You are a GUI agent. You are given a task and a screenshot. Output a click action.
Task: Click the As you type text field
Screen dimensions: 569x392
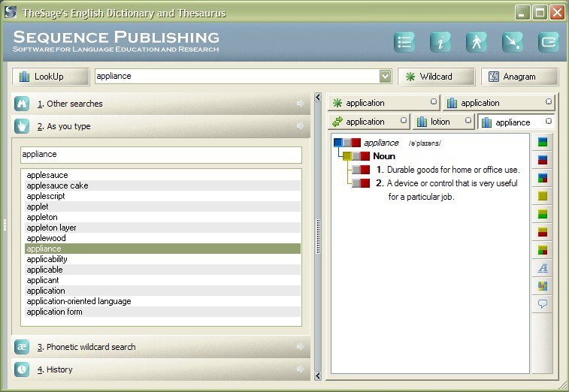pyautogui.click(x=161, y=155)
